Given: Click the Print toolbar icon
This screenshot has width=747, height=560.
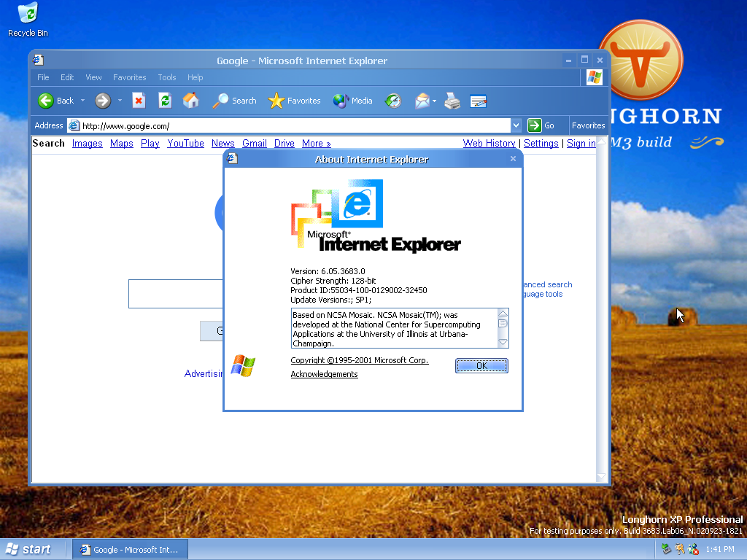Looking at the screenshot, I should [452, 101].
